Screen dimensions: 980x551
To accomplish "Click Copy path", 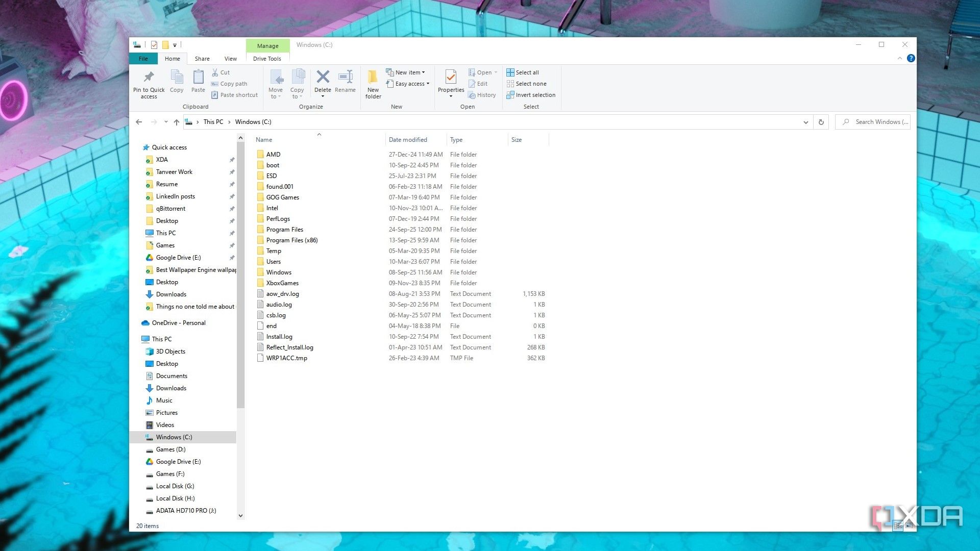I will (229, 84).
